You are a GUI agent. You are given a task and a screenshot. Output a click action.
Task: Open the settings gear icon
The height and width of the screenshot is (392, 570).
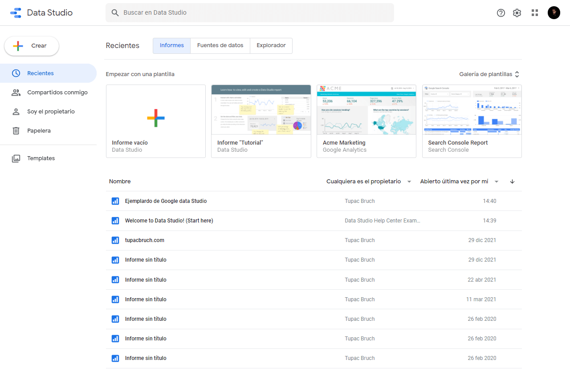click(x=517, y=13)
